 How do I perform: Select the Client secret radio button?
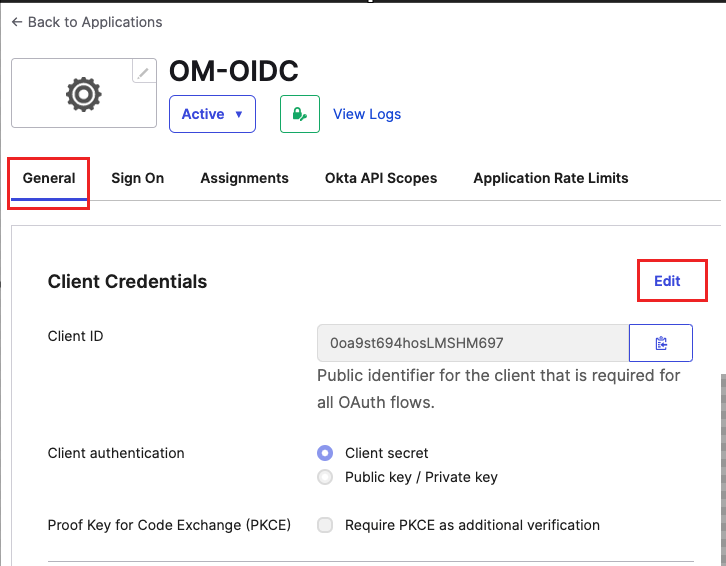325,453
